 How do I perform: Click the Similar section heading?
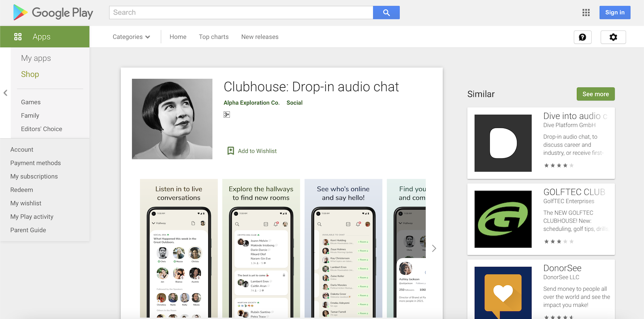(x=481, y=94)
